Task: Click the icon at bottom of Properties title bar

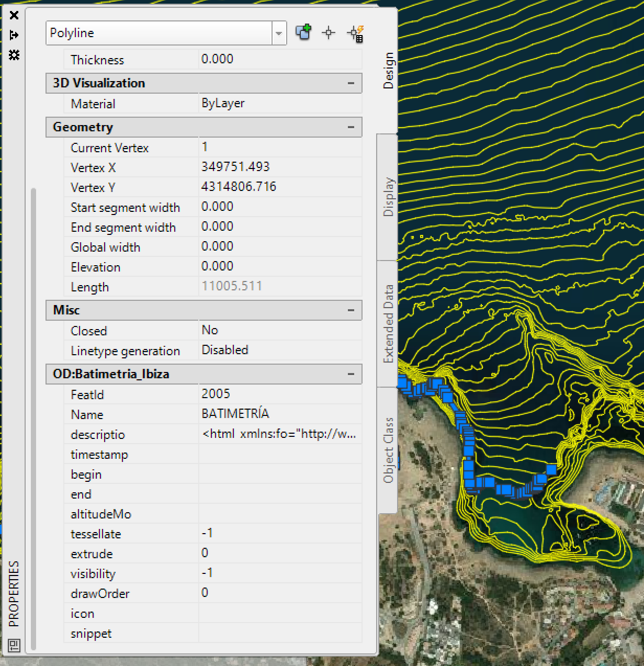Action: [x=14, y=645]
